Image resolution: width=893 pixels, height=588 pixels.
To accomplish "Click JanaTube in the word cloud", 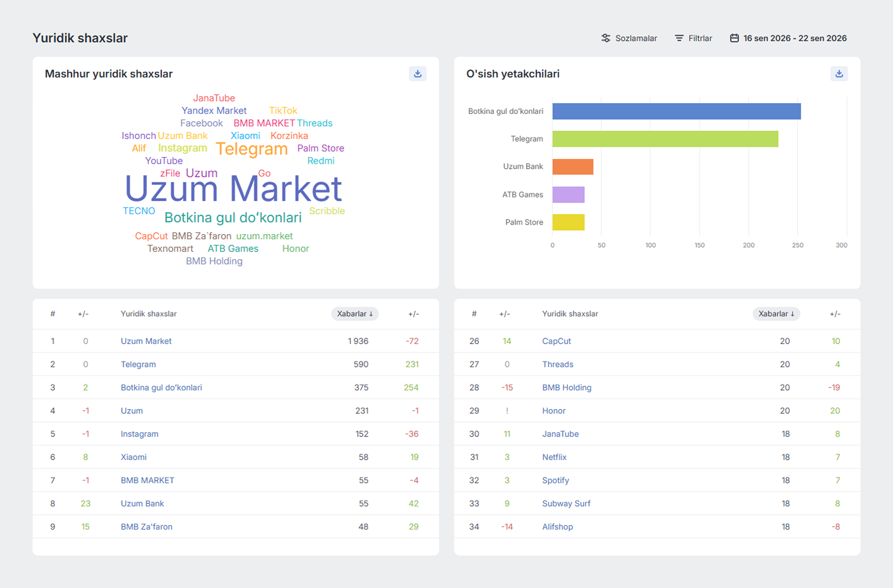I will click(x=214, y=98).
